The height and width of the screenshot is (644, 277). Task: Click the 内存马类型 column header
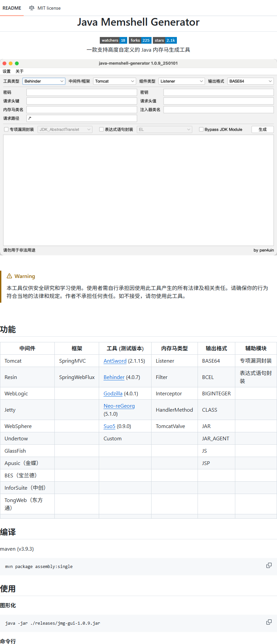coord(175,349)
